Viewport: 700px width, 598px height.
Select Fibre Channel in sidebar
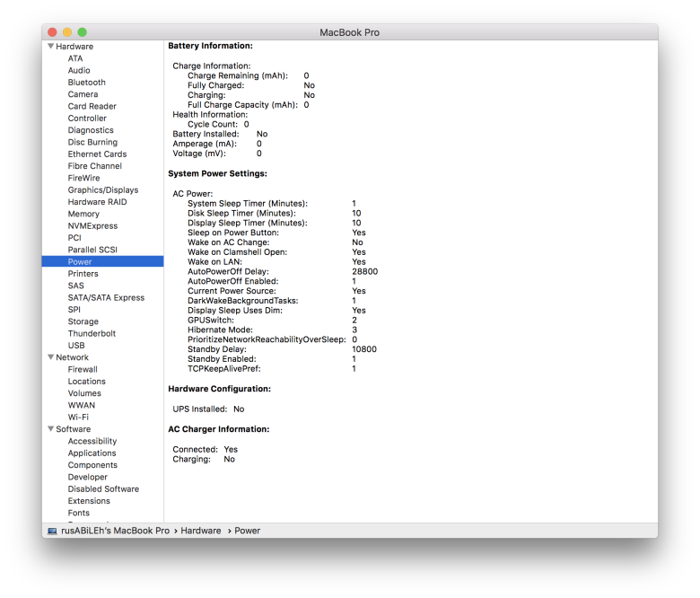coord(94,166)
